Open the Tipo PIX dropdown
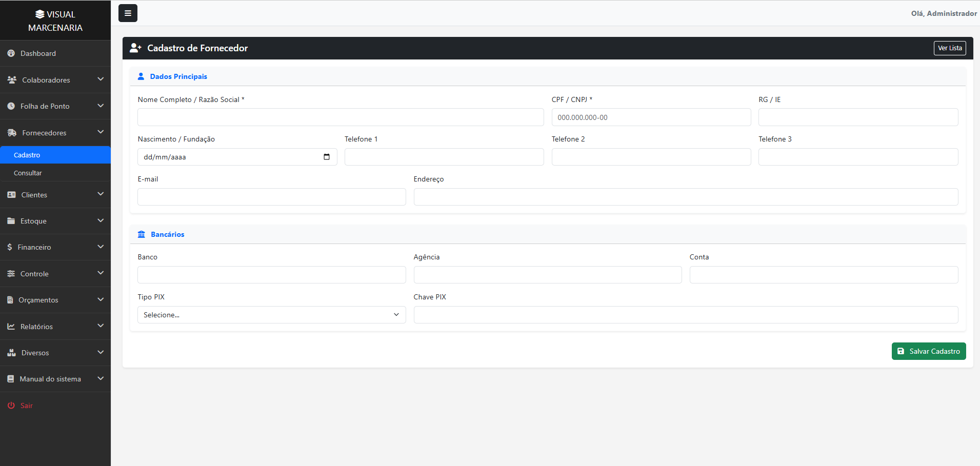 point(272,315)
